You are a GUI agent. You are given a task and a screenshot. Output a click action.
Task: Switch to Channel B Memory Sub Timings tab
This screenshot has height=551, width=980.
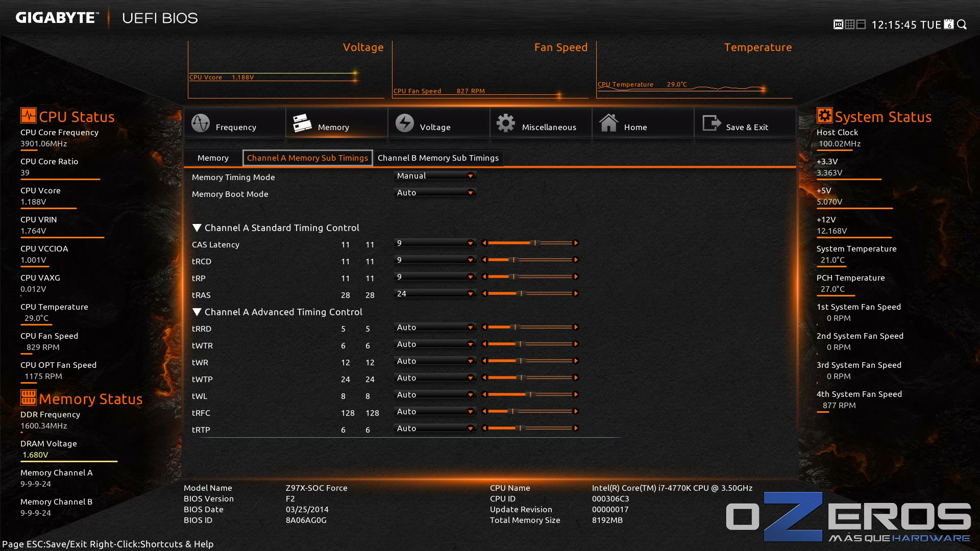(x=438, y=158)
